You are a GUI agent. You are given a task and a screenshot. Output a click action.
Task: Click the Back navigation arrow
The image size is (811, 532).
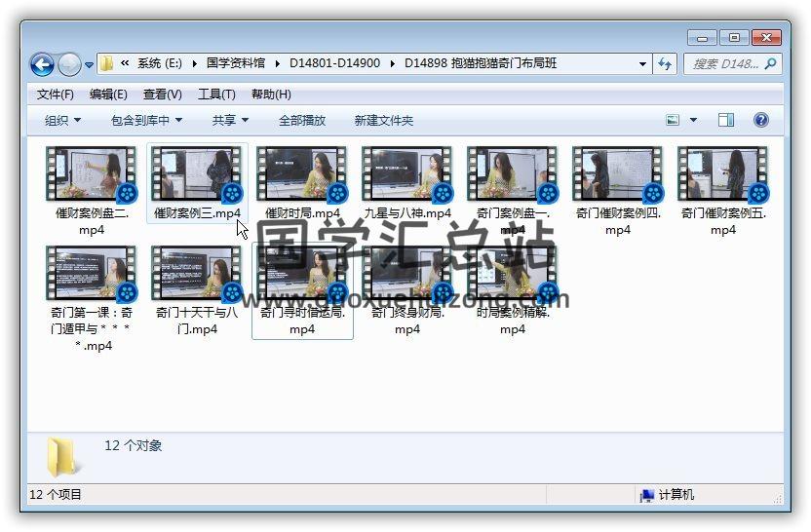[42, 64]
